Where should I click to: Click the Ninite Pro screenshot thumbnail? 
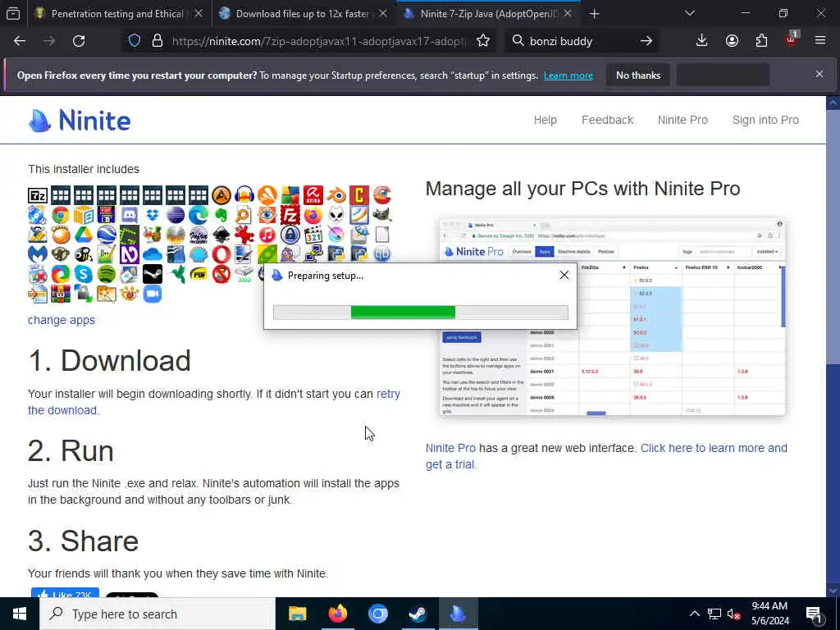tap(612, 317)
